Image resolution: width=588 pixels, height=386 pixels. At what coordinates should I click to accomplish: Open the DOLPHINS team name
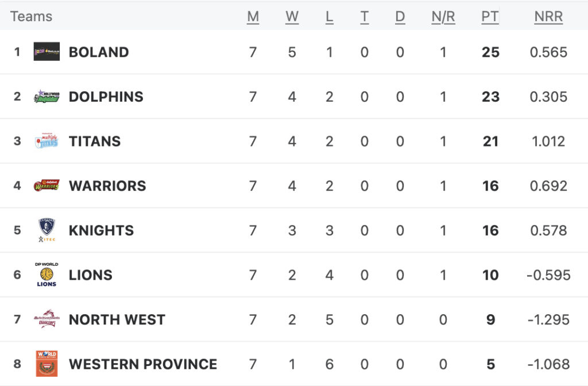(x=106, y=96)
